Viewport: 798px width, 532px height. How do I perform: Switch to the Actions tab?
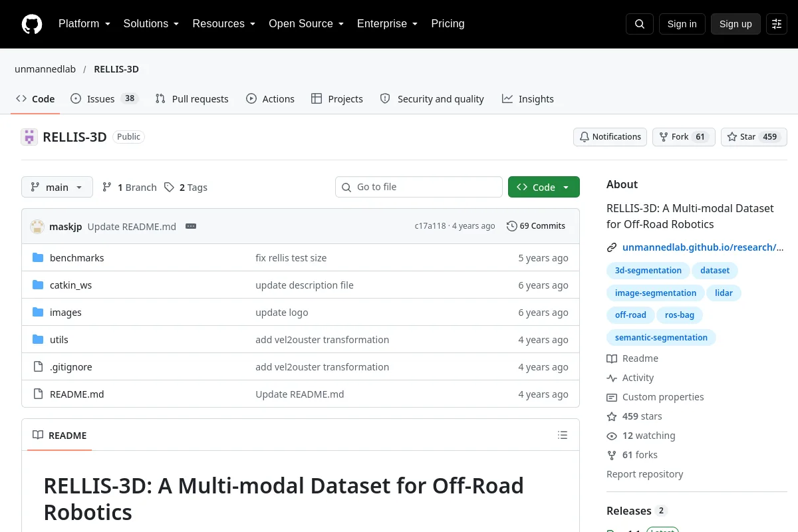[270, 99]
